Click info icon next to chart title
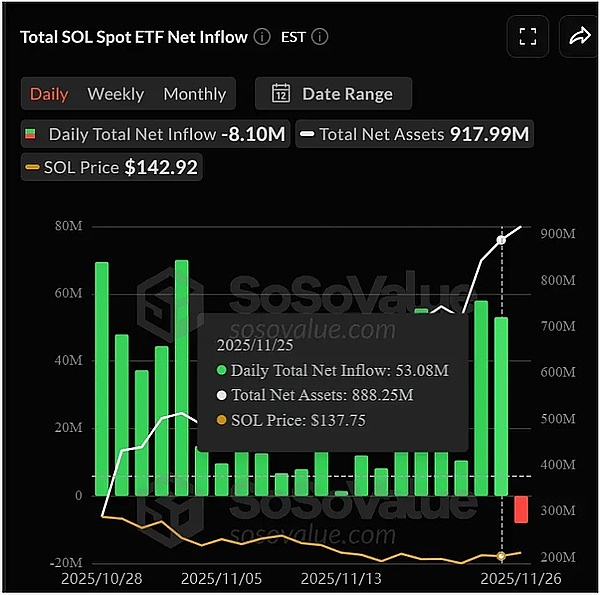 262,37
